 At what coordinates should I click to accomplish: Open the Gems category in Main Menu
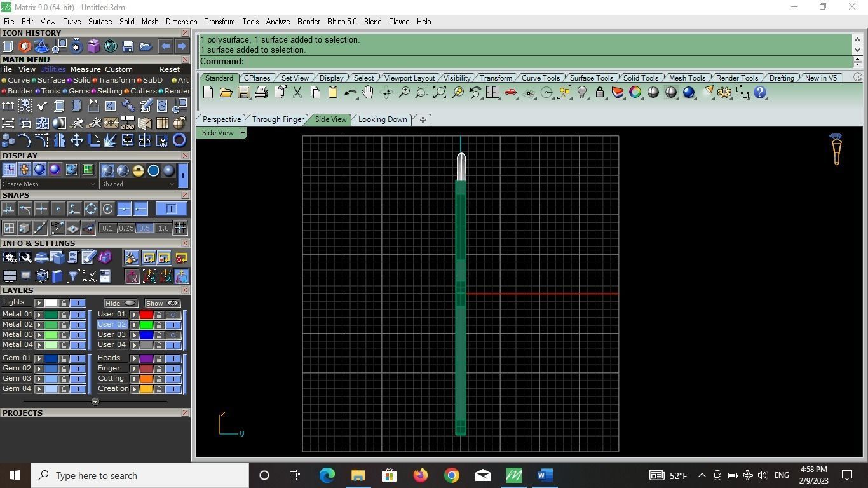click(76, 91)
